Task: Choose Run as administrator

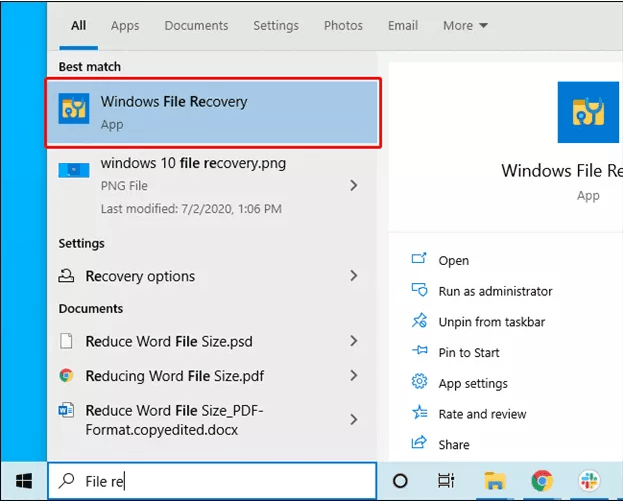Action: [x=495, y=291]
